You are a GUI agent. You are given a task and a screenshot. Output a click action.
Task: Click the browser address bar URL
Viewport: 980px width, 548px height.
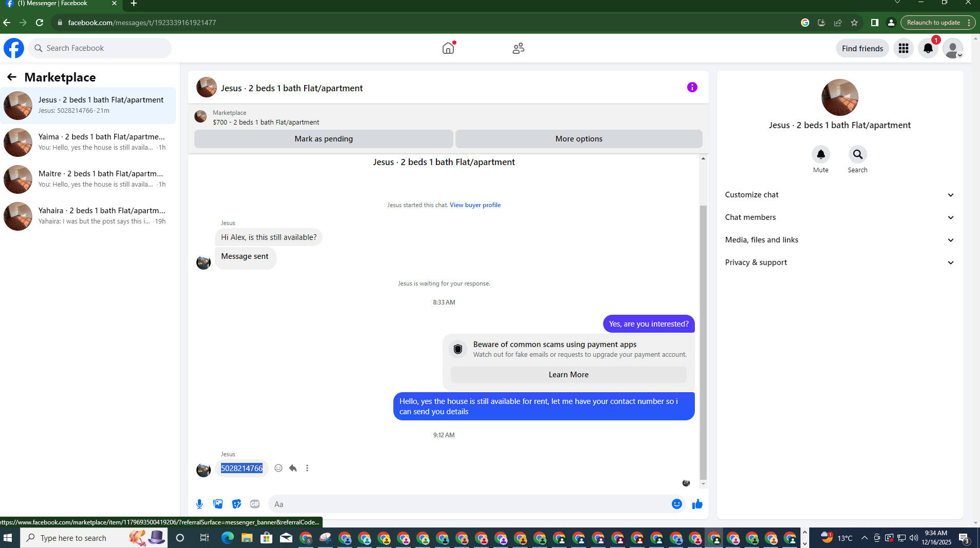click(x=142, y=23)
